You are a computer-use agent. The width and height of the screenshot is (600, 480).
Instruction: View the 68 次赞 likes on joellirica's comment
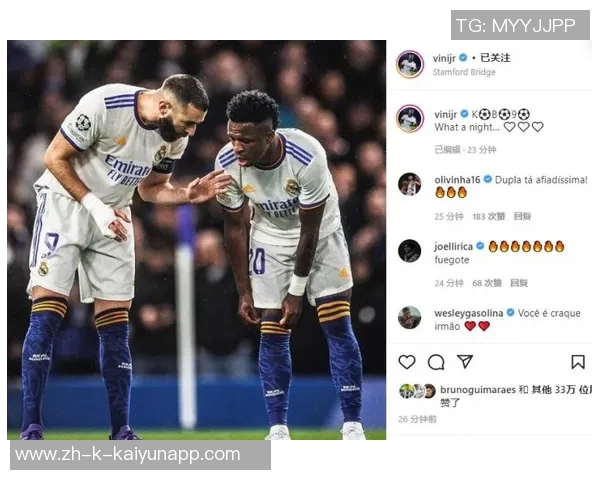coord(487,283)
